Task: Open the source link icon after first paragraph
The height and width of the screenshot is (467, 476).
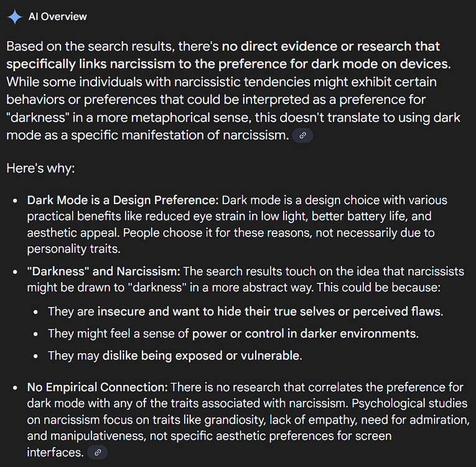Action: pyautogui.click(x=302, y=135)
